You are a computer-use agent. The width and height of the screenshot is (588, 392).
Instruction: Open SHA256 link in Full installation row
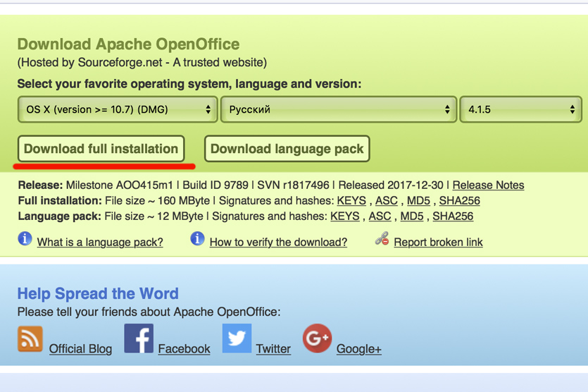point(459,201)
